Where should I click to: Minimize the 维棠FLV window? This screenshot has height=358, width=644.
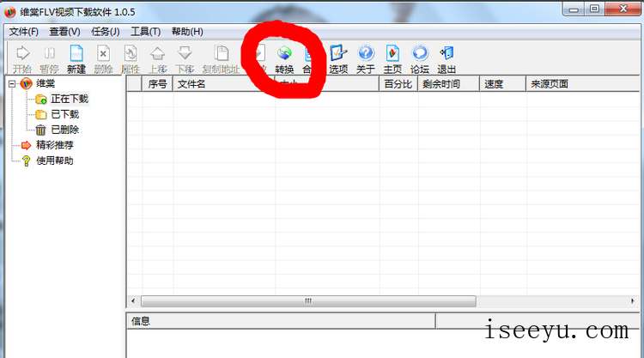click(574, 9)
